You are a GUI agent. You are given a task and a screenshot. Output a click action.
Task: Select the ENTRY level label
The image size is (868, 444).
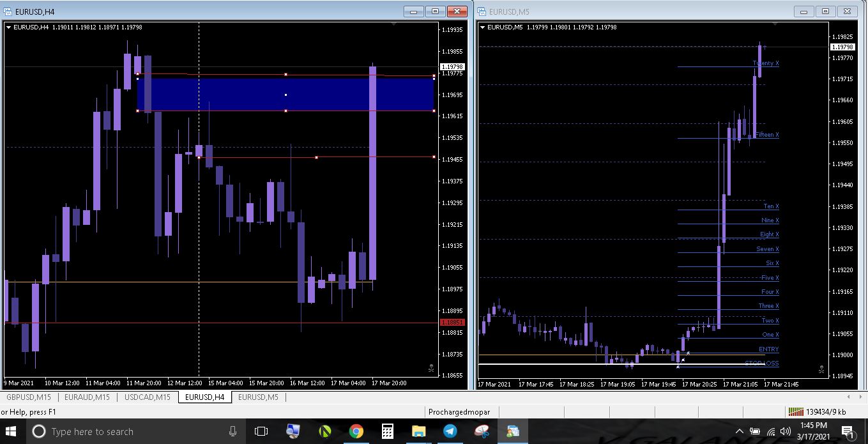point(769,349)
